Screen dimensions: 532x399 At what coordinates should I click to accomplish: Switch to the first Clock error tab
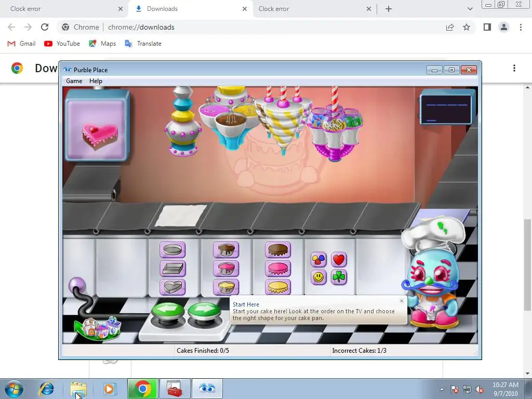pyautogui.click(x=64, y=9)
